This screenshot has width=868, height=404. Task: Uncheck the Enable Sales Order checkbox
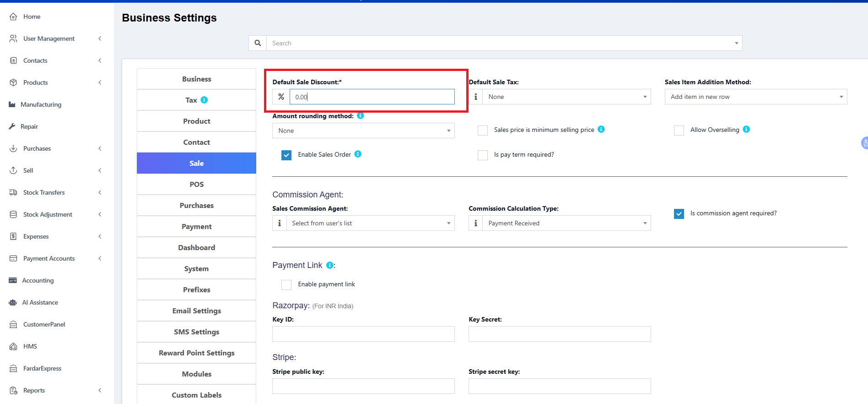point(286,155)
